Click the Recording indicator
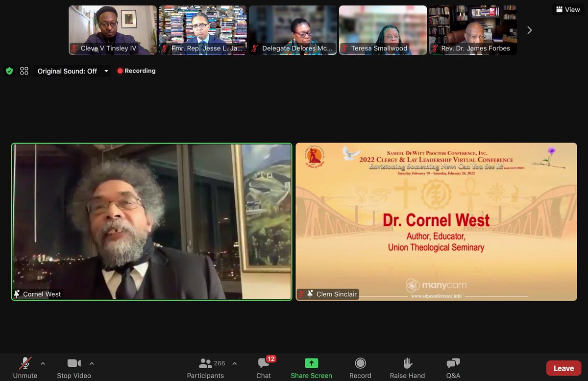The height and width of the screenshot is (381, 588). point(136,71)
